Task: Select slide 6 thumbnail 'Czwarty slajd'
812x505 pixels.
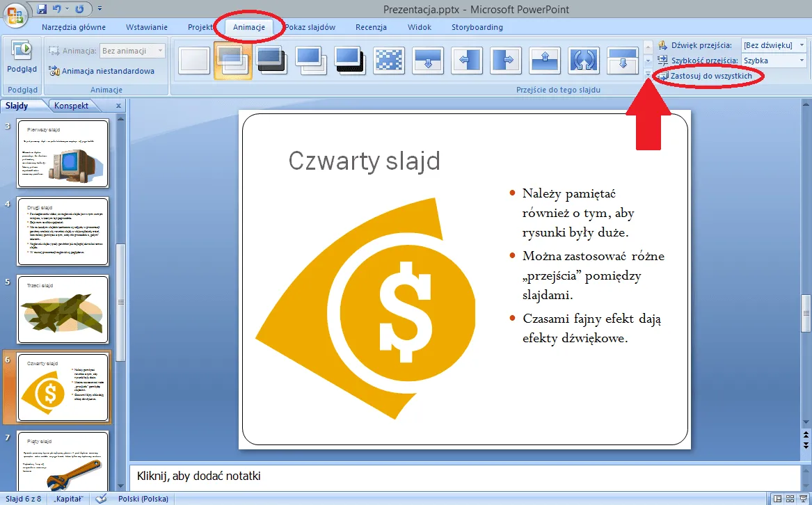Action: coord(63,387)
